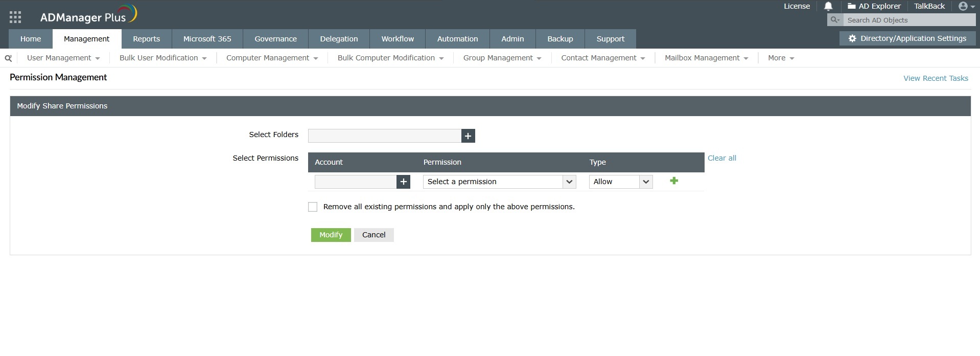980x356 pixels.
Task: Add a permission row with green plus
Action: [674, 181]
